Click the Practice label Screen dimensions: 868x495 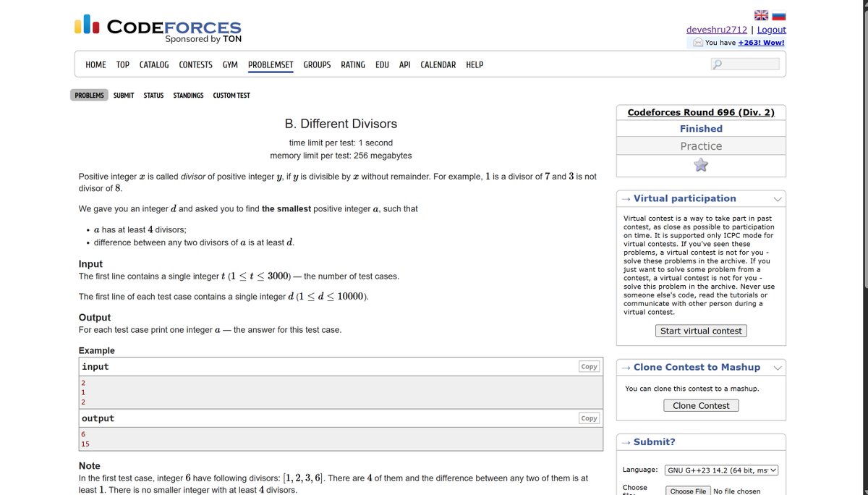(701, 146)
